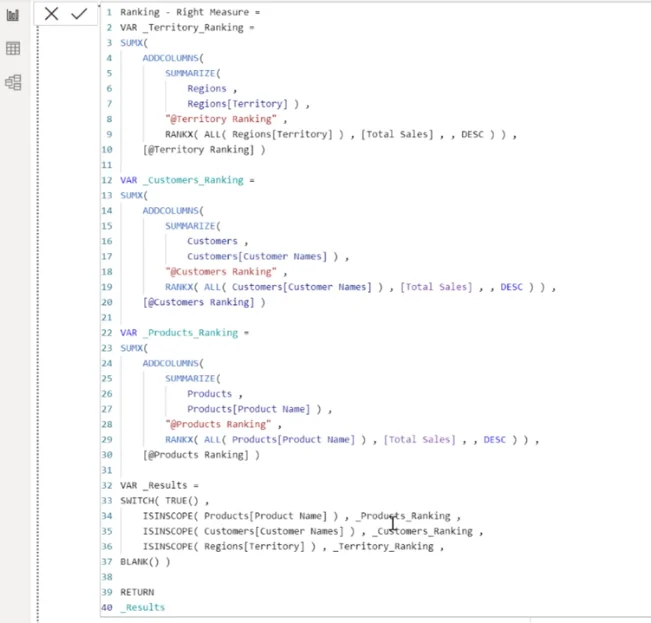The height and width of the screenshot is (623, 651).
Task: Click '[Total Sales]' on line 19
Action: [x=436, y=287]
